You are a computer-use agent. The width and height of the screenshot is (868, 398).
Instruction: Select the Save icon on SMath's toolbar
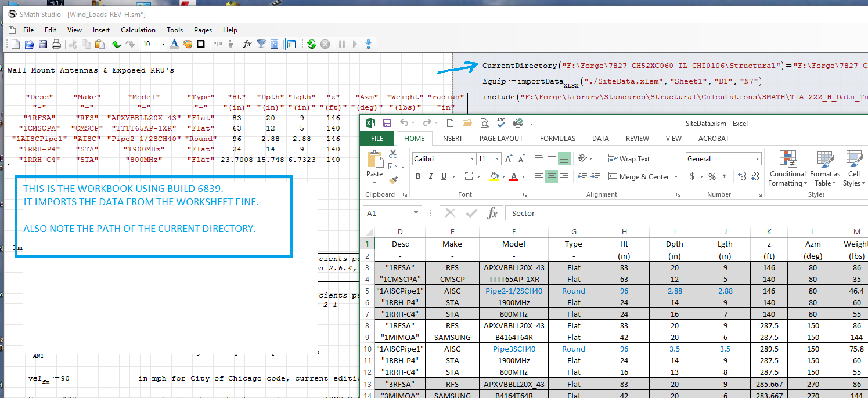coord(42,44)
